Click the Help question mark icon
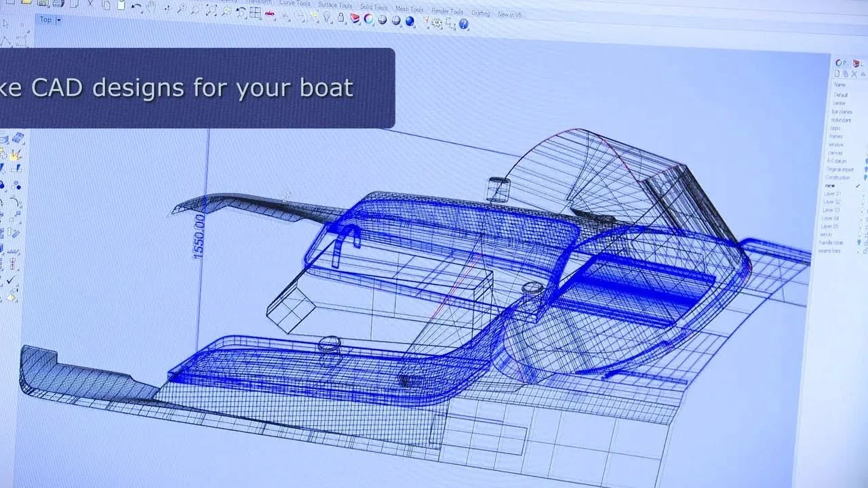 [463, 24]
